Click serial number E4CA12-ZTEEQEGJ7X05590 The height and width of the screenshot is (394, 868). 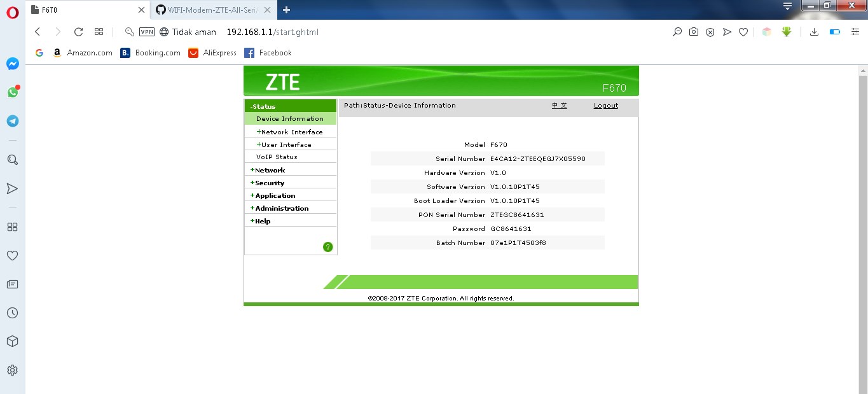[x=538, y=159]
